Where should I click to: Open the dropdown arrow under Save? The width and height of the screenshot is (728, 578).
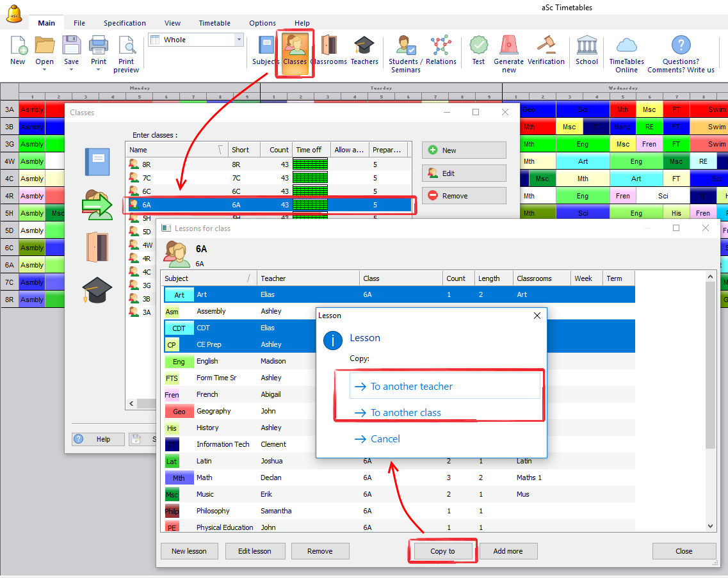(x=72, y=70)
